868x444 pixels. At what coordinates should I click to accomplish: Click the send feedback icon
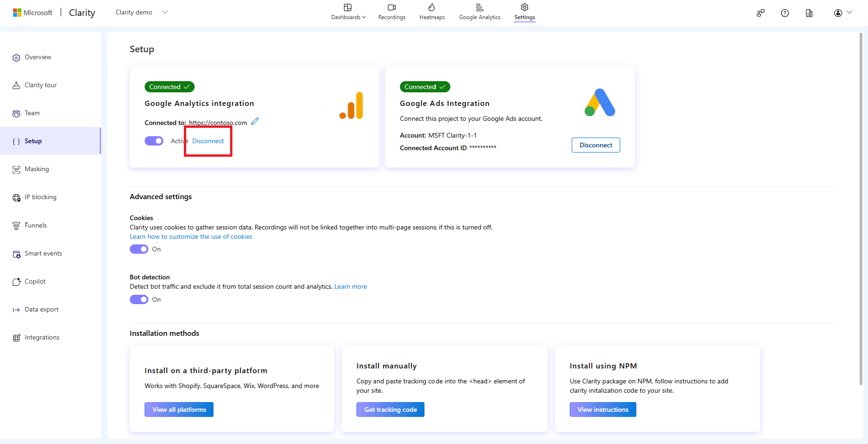[x=760, y=13]
